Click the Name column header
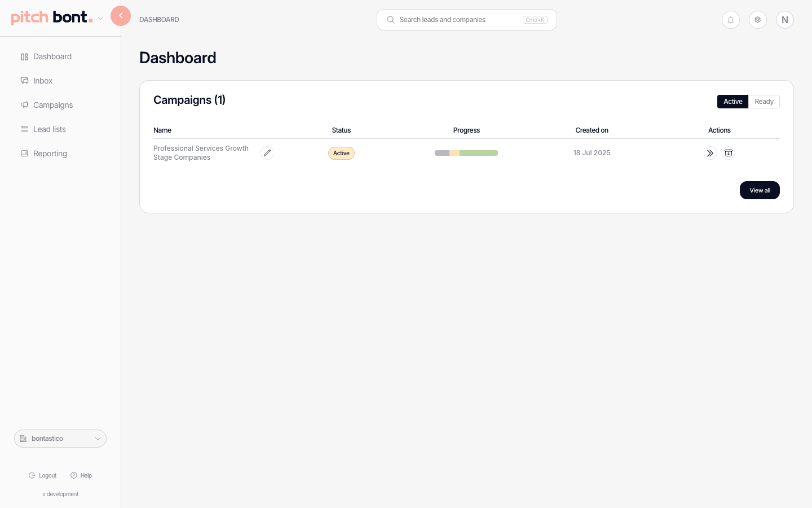The height and width of the screenshot is (508, 812). coord(162,130)
